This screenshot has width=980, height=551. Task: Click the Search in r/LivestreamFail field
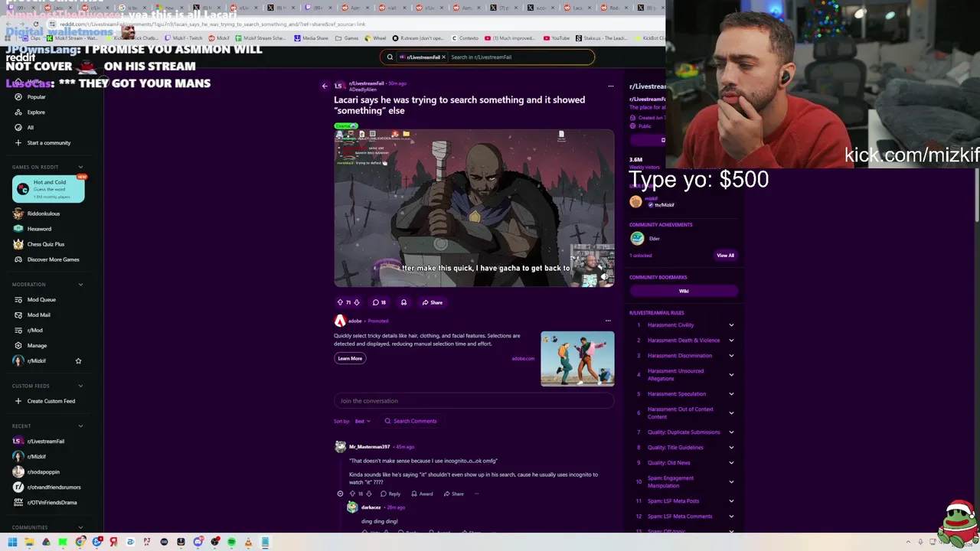(x=519, y=57)
